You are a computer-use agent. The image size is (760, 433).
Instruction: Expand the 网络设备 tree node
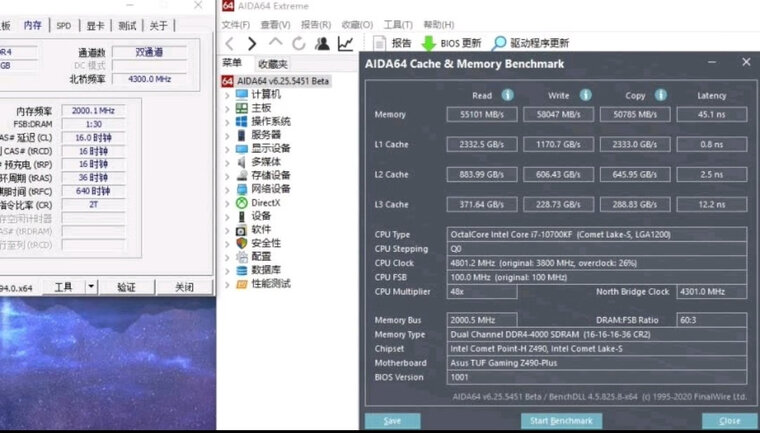click(227, 190)
